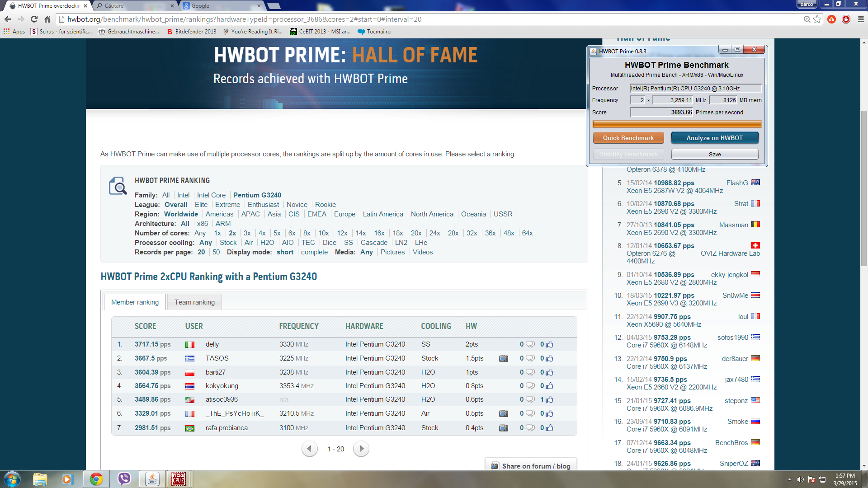This screenshot has width=868, height=488.
Task: Select Intel Core family filter
Action: click(x=211, y=195)
